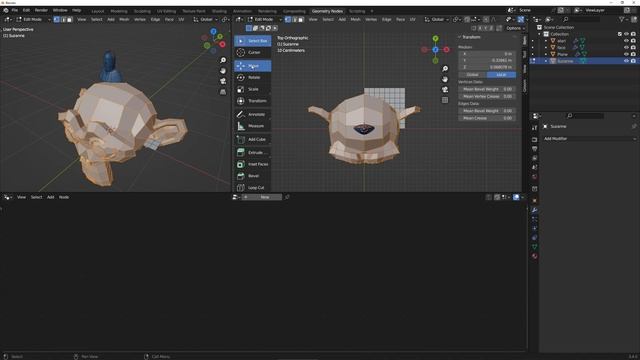Select the Select Box tool
The image size is (640, 360).
coord(253,41)
